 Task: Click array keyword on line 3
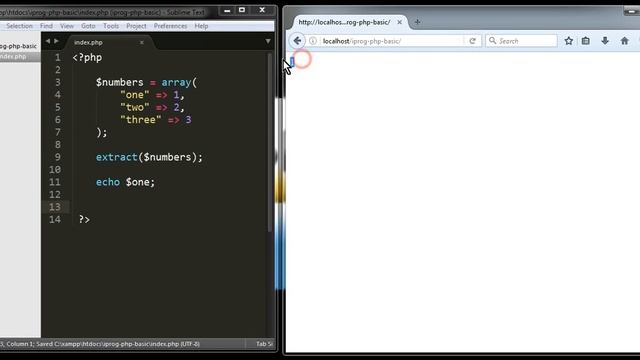coord(176,82)
